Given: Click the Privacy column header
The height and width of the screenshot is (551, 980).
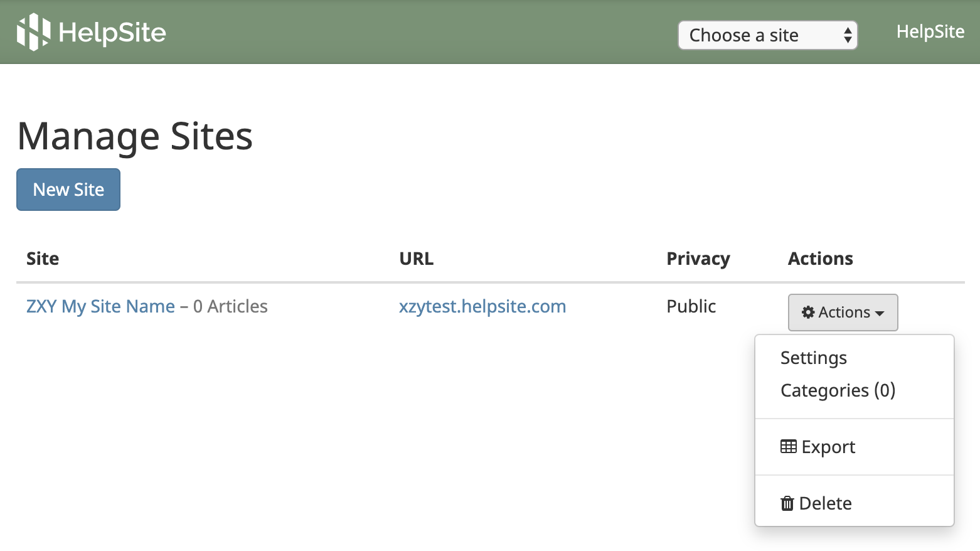Looking at the screenshot, I should point(698,259).
